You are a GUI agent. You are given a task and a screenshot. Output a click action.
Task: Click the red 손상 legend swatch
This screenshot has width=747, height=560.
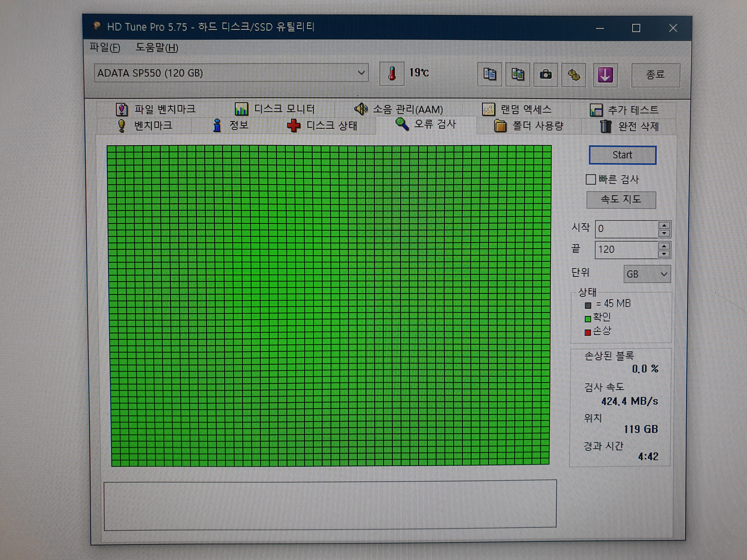588,332
